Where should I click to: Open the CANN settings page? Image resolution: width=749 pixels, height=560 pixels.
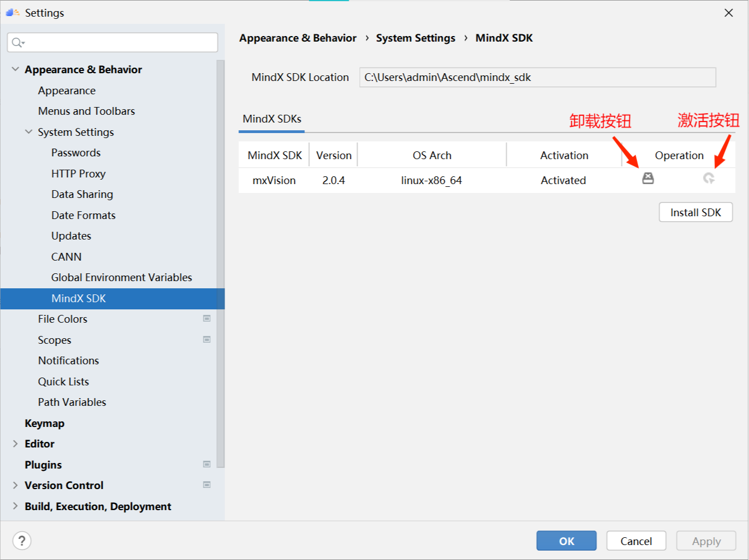coord(67,257)
